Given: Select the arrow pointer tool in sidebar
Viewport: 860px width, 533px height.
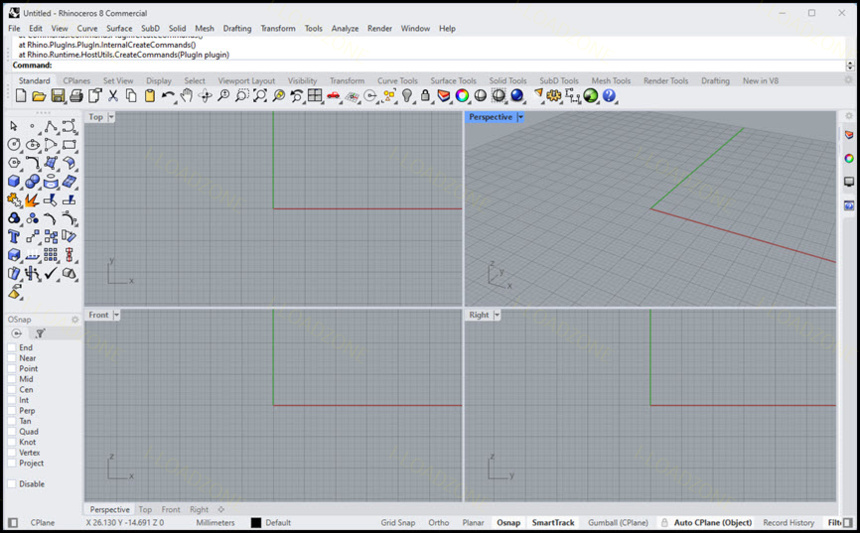Looking at the screenshot, I should point(14,127).
